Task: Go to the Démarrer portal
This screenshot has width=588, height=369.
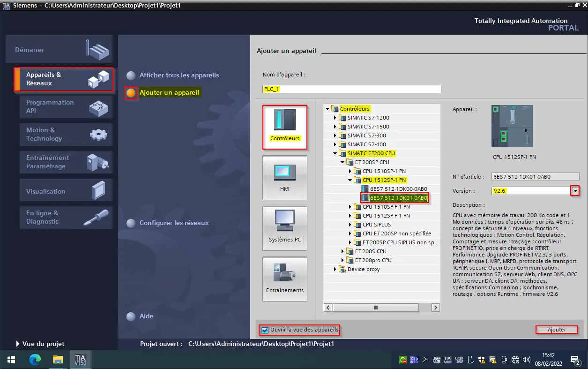Action: point(59,50)
